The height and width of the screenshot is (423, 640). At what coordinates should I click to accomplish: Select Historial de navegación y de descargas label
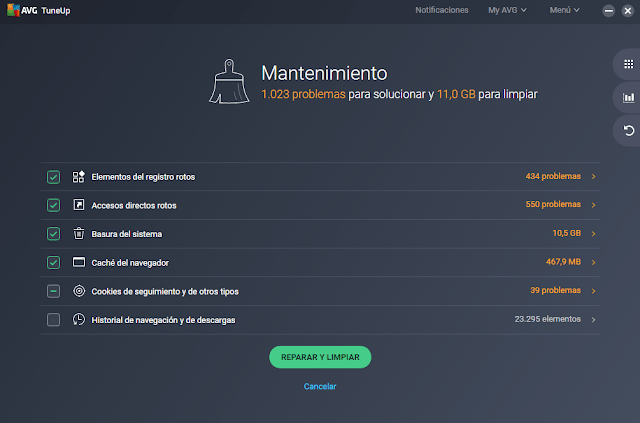163,320
